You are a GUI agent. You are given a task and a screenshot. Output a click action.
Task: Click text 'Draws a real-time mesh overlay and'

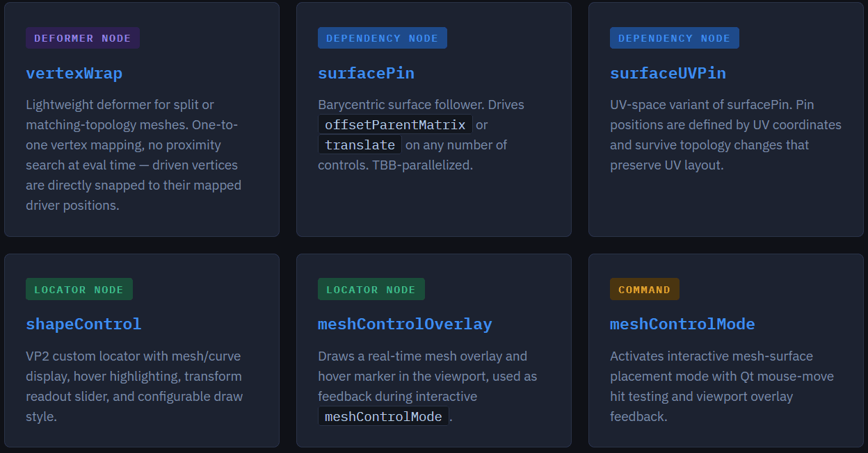coord(423,356)
